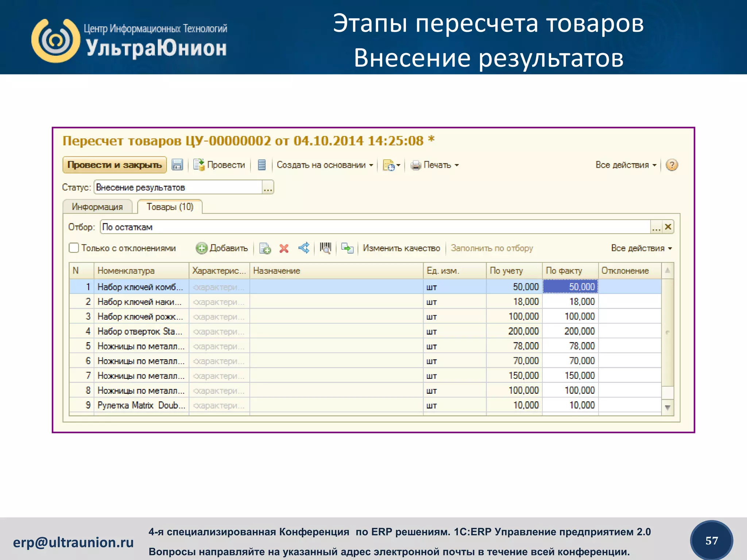Viewport: 747px width, 560px height.
Task: Click erp@ultraunion.ru email address
Action: point(73,542)
